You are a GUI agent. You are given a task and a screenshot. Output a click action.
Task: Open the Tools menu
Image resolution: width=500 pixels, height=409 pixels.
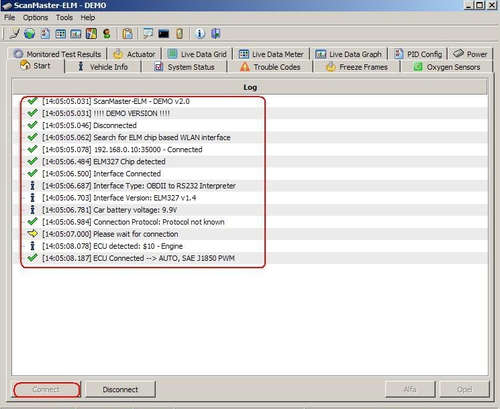coord(64,18)
